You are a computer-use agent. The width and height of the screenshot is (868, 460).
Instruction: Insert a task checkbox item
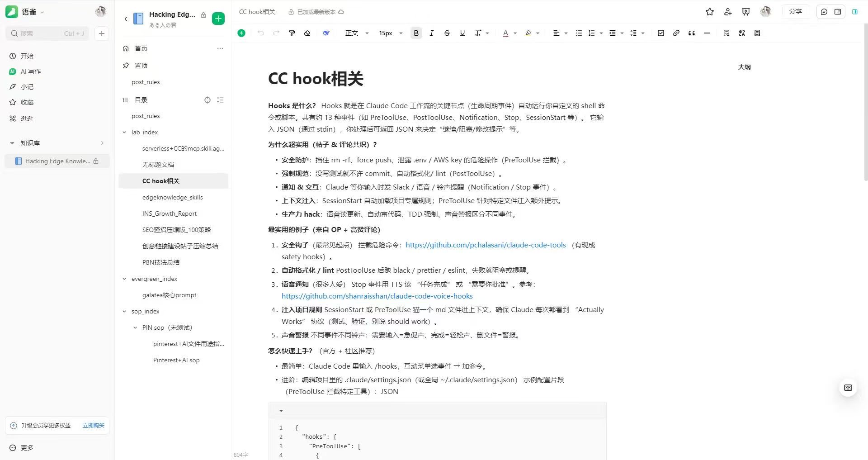pyautogui.click(x=660, y=33)
